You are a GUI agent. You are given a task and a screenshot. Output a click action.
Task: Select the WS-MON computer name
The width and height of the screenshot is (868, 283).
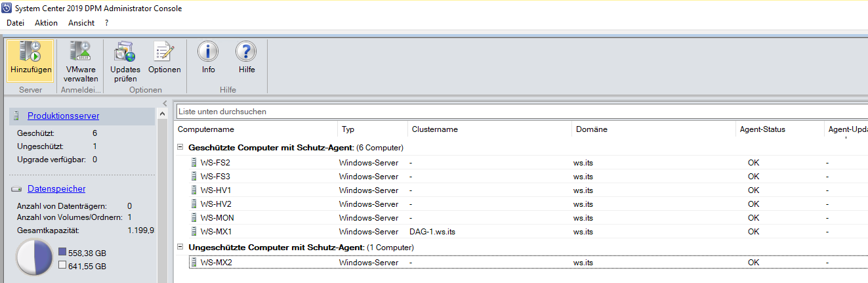[218, 218]
